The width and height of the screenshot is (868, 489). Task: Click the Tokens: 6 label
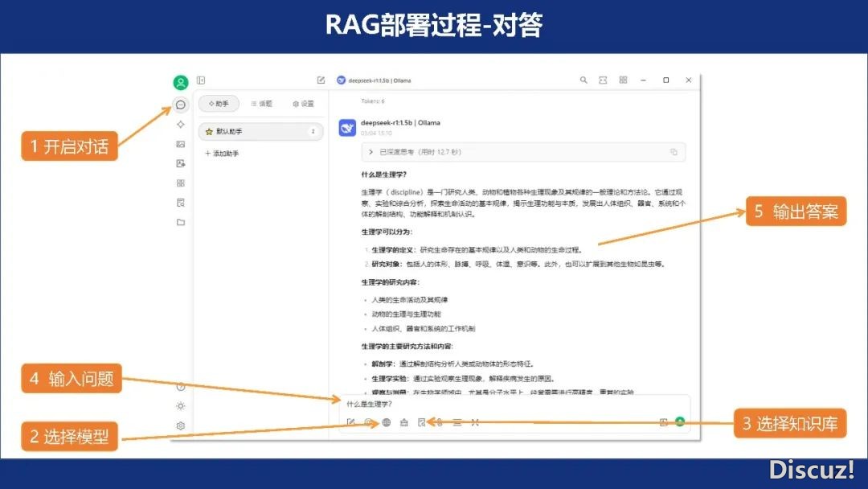click(373, 101)
